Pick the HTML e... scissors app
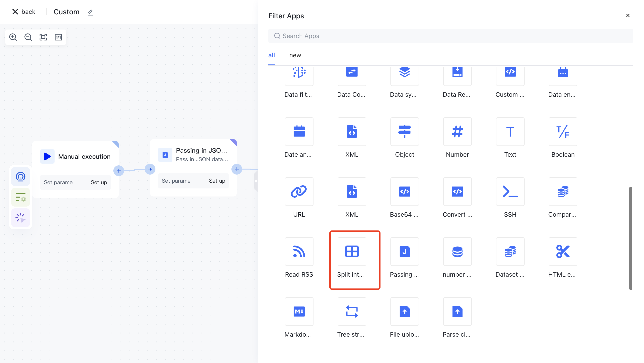Viewport: 644px width, 363px height. coord(563,251)
